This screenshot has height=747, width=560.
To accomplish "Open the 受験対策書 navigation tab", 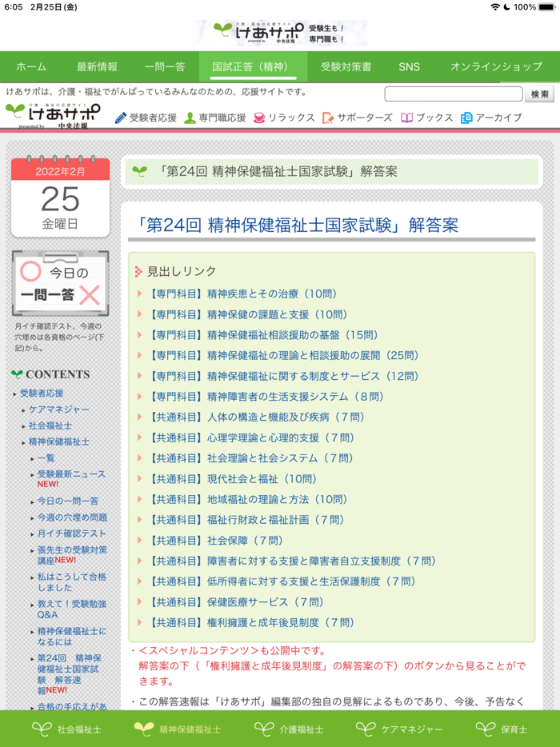I will click(346, 66).
